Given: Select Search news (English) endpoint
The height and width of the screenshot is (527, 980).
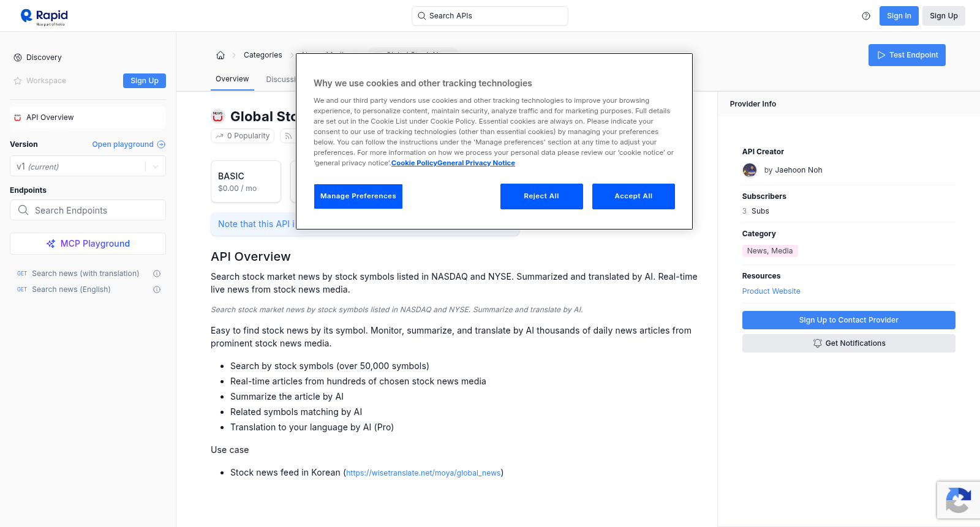Looking at the screenshot, I should pyautogui.click(x=71, y=290).
